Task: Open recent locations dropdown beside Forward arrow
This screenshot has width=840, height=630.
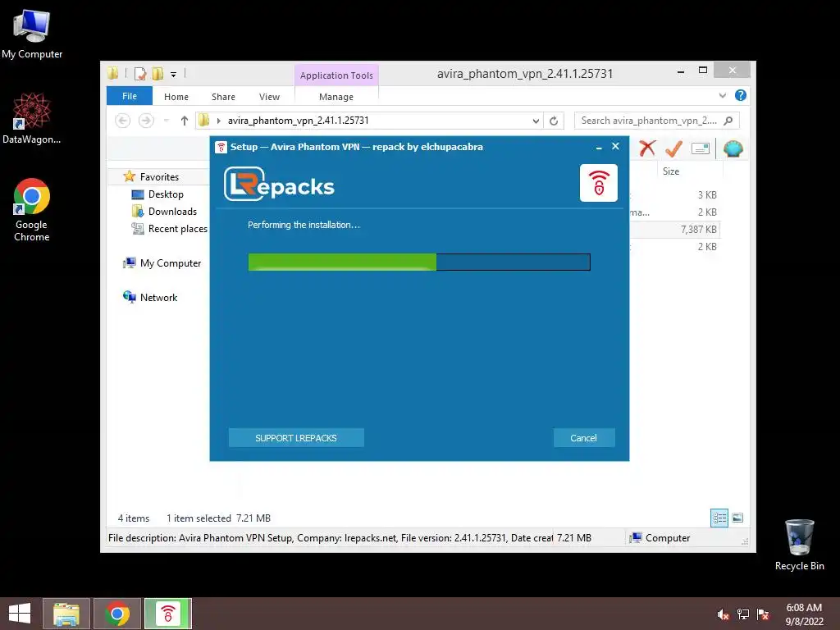Action: (x=166, y=121)
